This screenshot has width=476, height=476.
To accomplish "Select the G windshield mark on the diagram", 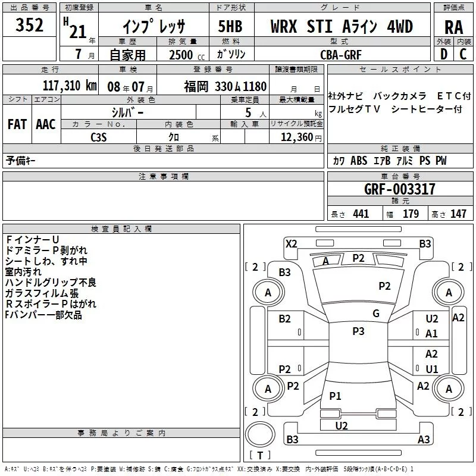I will 375,314.
